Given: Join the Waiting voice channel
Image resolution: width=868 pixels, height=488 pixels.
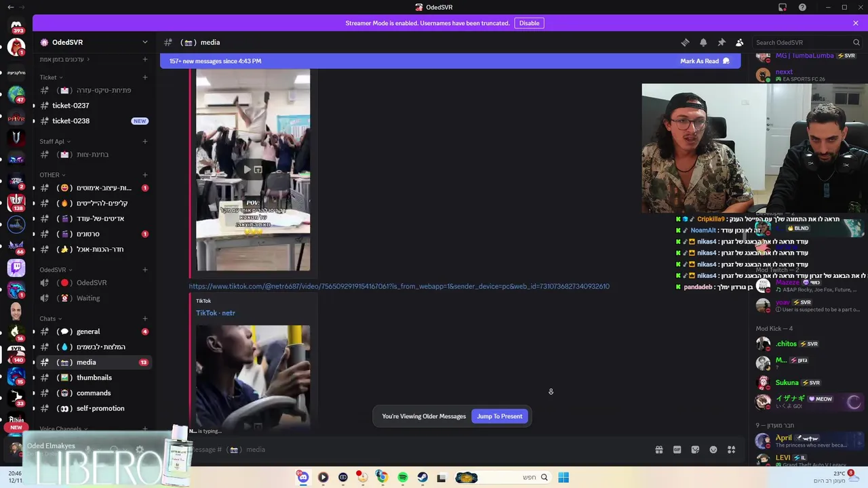Looking at the screenshot, I should click(x=94, y=298).
